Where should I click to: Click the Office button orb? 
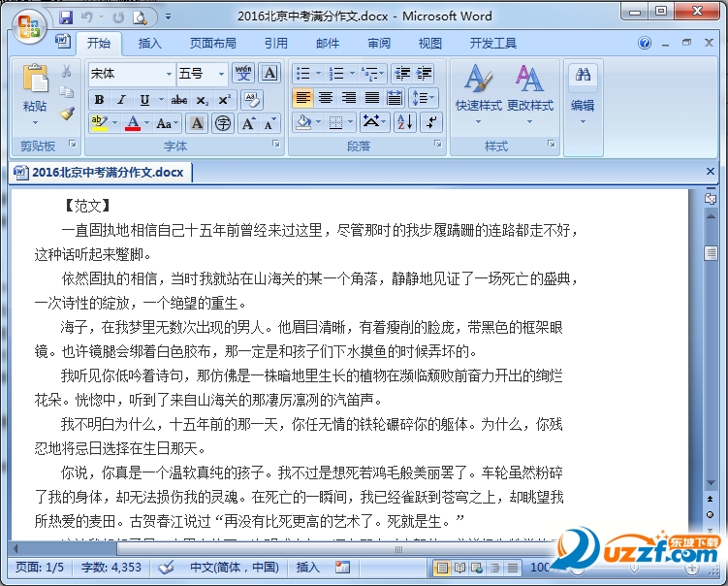point(29,26)
